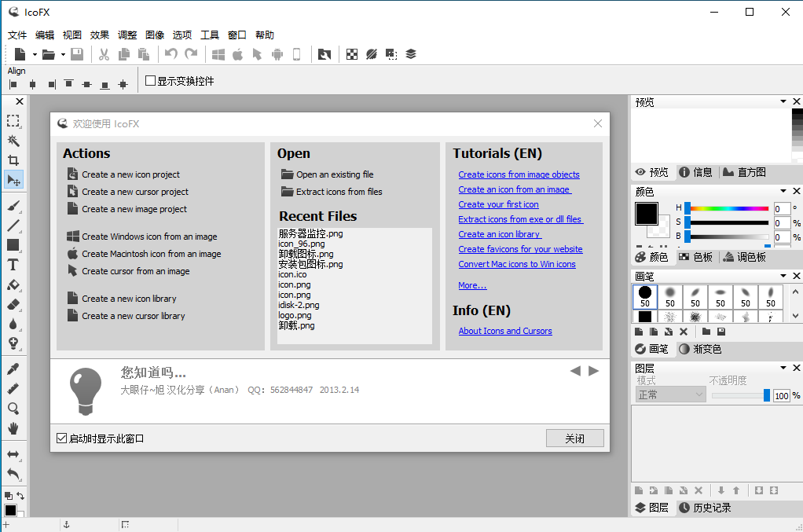Screen dimensions: 803x532
Task: Open the 预览 panel options dropdown arrow
Action: (783, 101)
